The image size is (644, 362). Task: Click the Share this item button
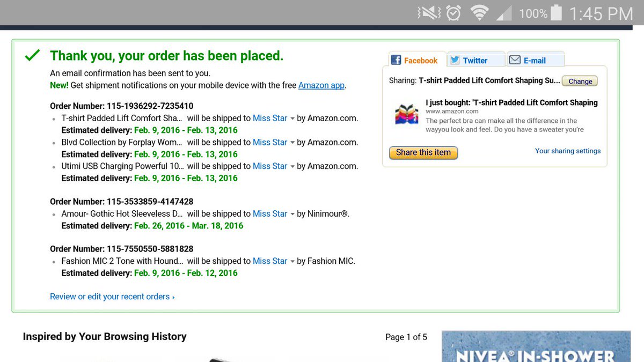click(423, 153)
